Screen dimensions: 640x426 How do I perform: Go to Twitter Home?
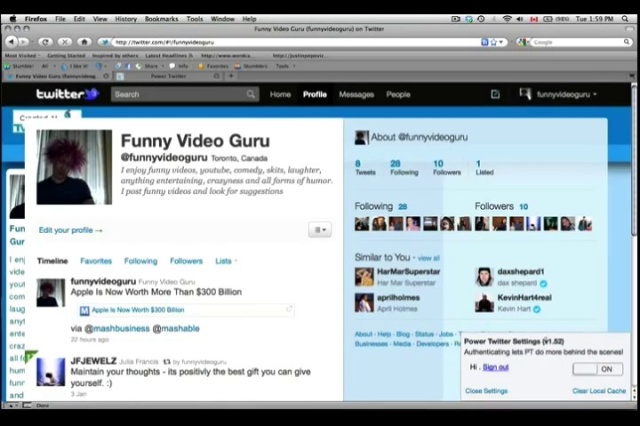[280, 94]
